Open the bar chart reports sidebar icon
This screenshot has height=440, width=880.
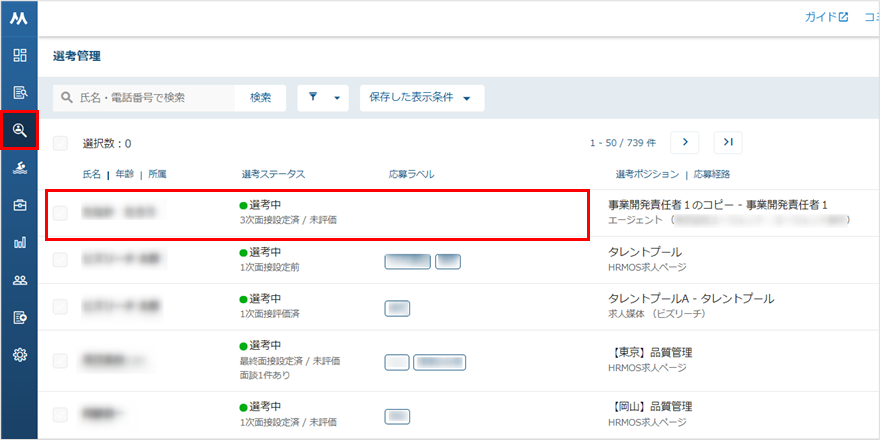coord(20,242)
